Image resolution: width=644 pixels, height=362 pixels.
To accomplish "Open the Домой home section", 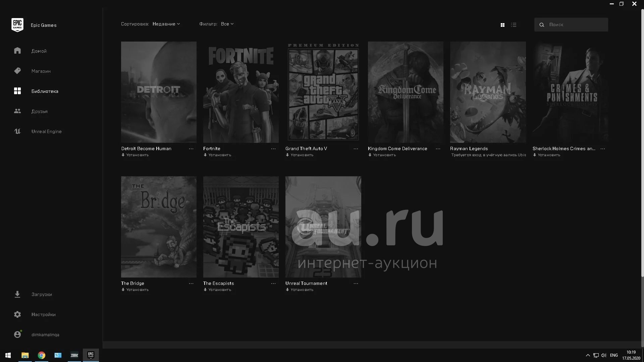I will 39,51.
